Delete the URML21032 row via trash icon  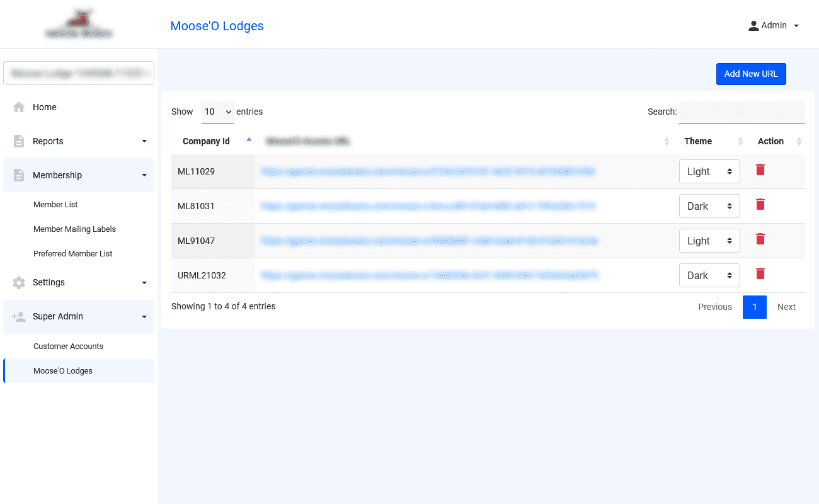(x=760, y=273)
